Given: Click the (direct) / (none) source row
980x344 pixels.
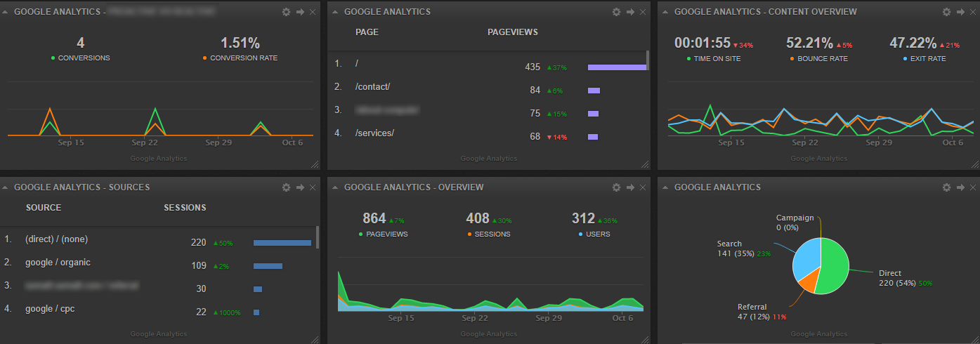Looking at the screenshot, I should pyautogui.click(x=159, y=242).
